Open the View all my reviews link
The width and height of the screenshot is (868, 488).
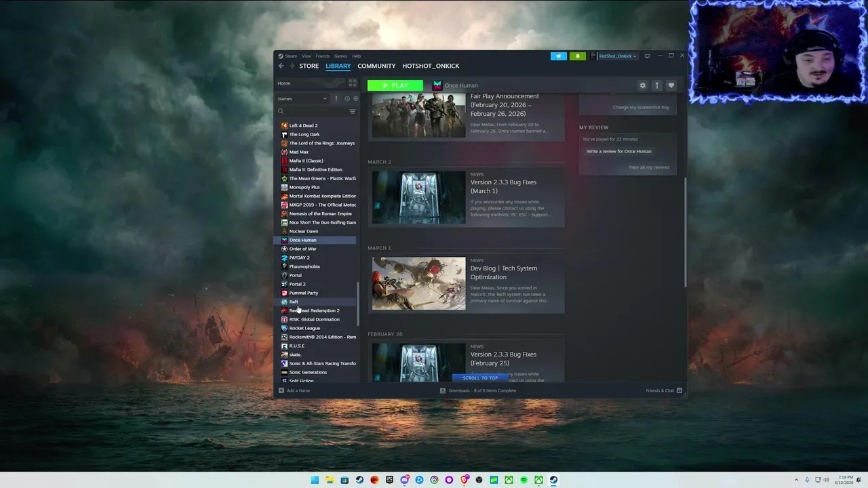click(649, 167)
